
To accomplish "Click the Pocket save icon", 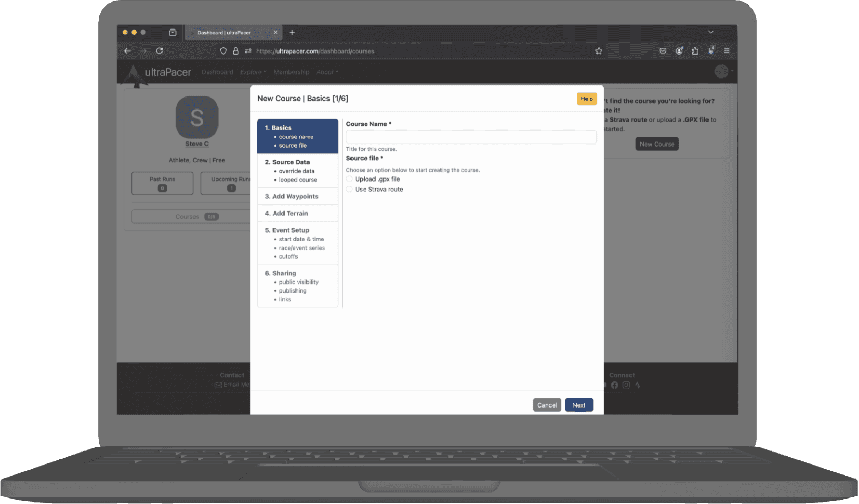I will point(663,51).
